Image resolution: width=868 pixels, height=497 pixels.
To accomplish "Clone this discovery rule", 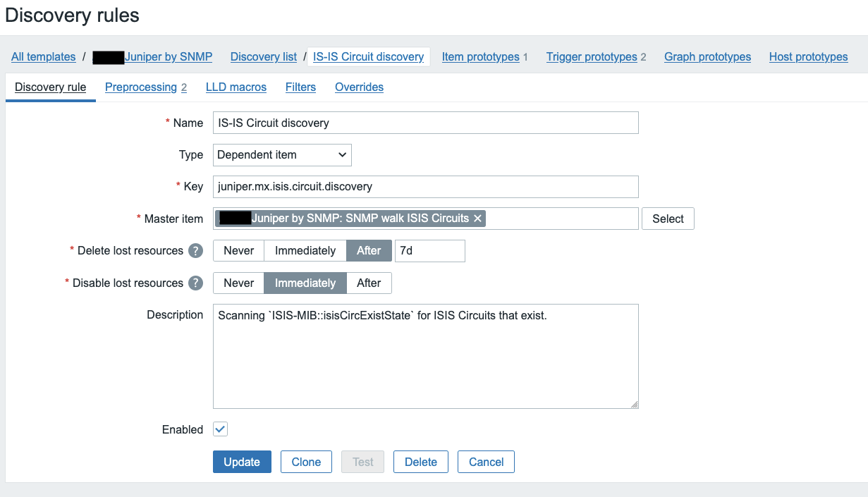I will [x=306, y=462].
